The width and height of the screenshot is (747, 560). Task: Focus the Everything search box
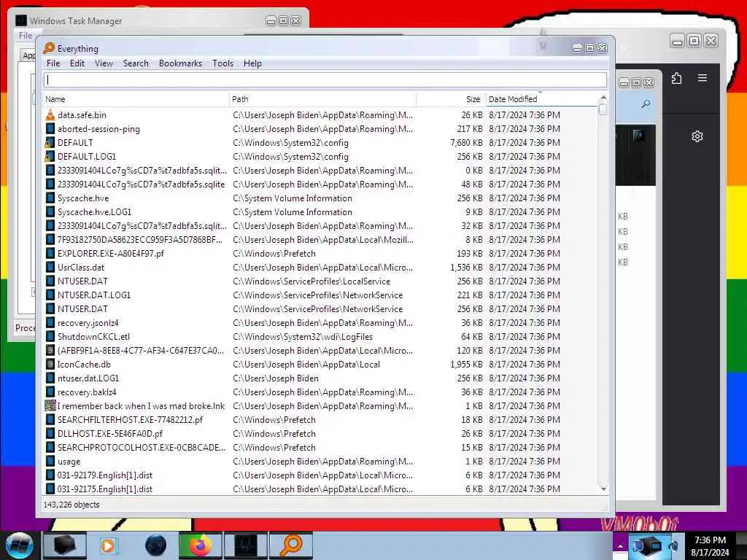coord(325,80)
